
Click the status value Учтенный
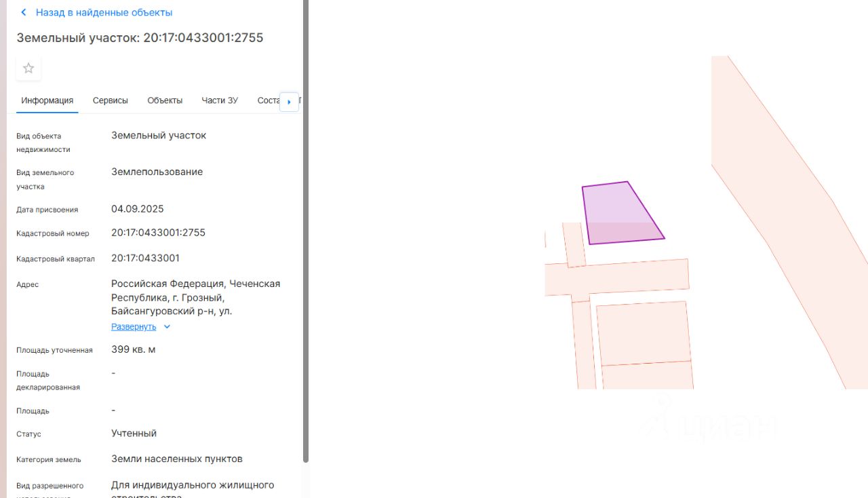point(134,434)
